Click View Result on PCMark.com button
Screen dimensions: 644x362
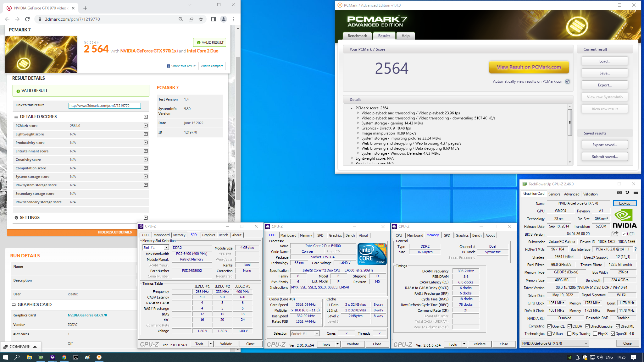coord(529,67)
